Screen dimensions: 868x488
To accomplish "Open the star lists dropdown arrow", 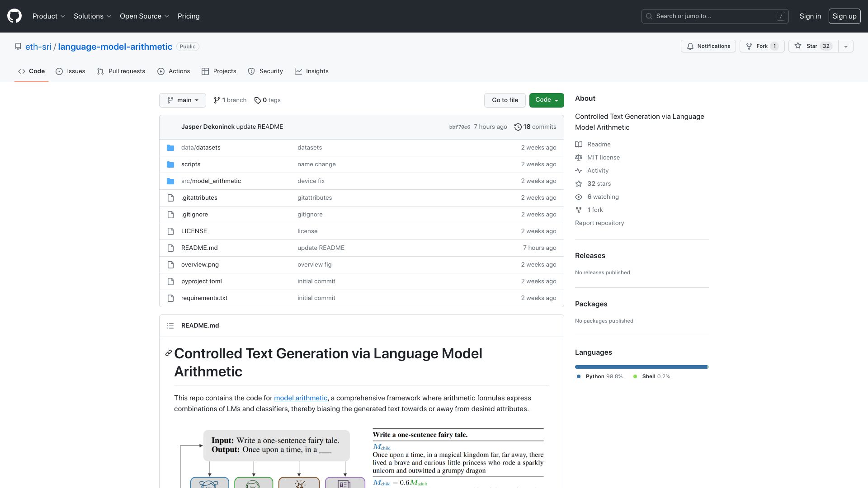I will [x=846, y=47].
